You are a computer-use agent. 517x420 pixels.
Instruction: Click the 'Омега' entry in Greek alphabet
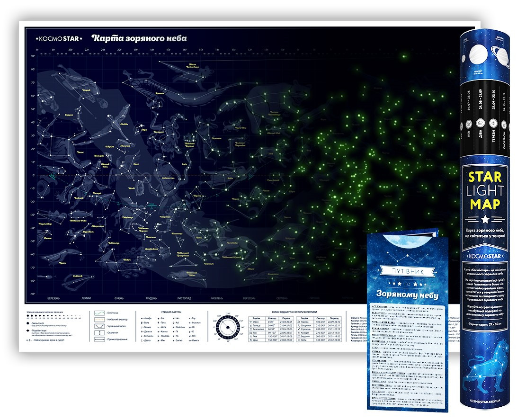click(194, 340)
